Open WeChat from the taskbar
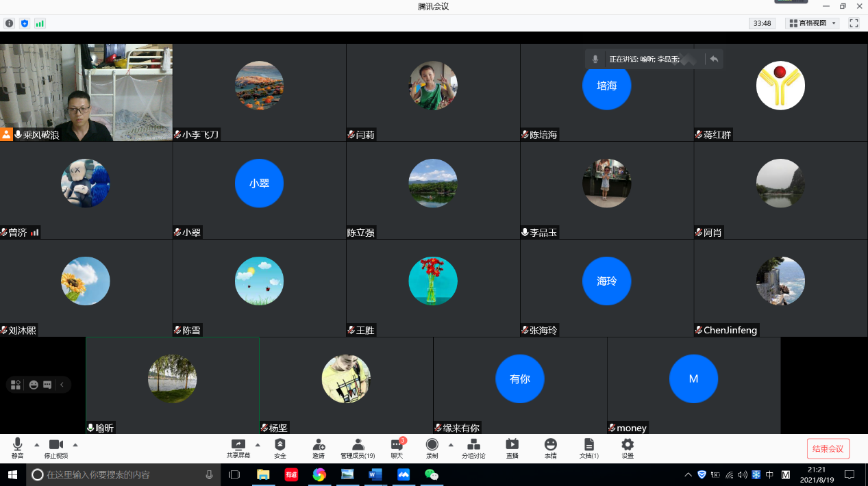The image size is (868, 486). pos(431,474)
